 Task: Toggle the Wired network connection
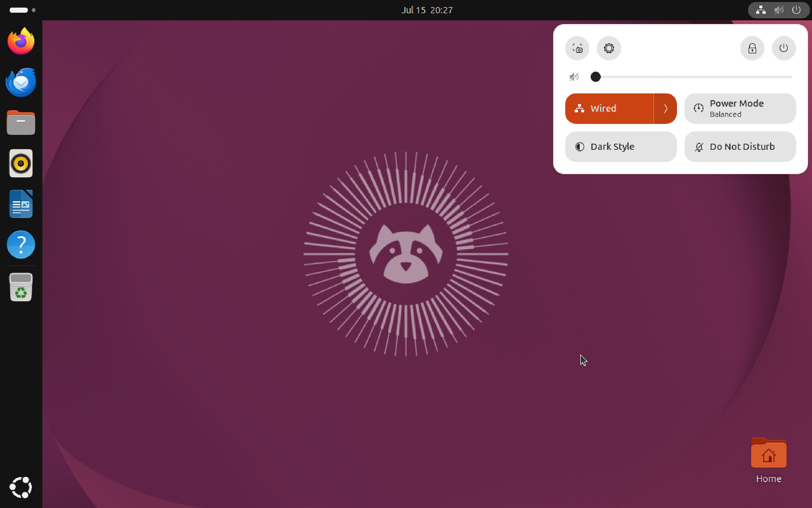[x=609, y=108]
